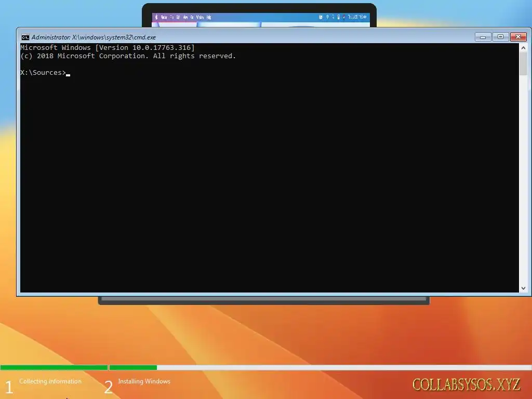Click the 'Installing Windows' step label
Image resolution: width=532 pixels, height=399 pixels.
click(x=144, y=381)
